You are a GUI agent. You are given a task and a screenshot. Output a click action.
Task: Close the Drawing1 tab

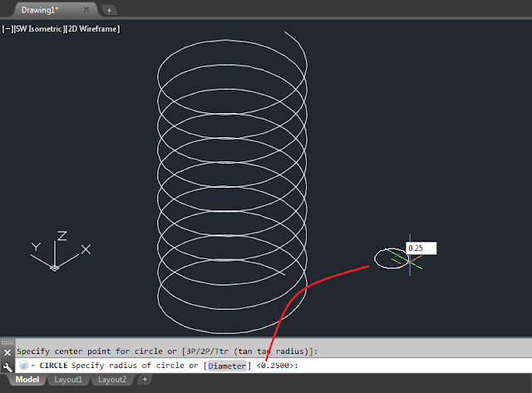[x=86, y=9]
